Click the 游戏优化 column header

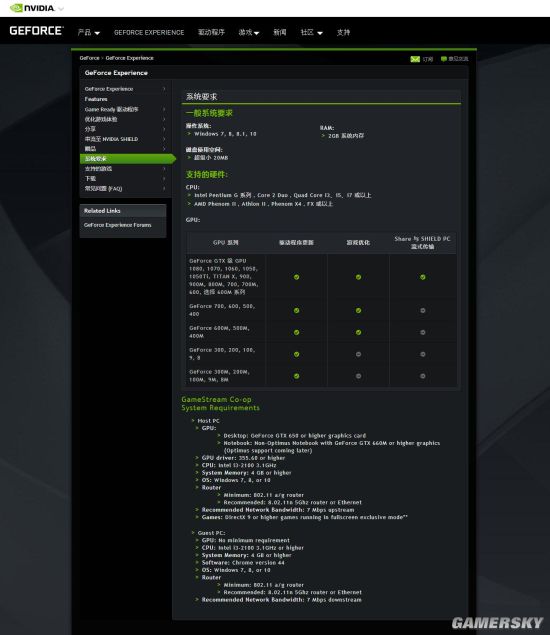tap(358, 243)
